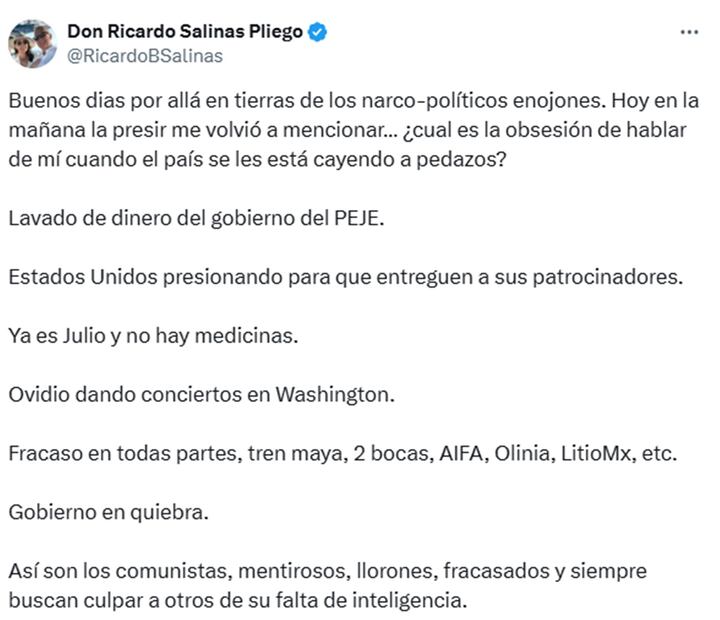Click the "Estados Unidos presionando" paragraph
Screen dimensions: 720x620
344,277
